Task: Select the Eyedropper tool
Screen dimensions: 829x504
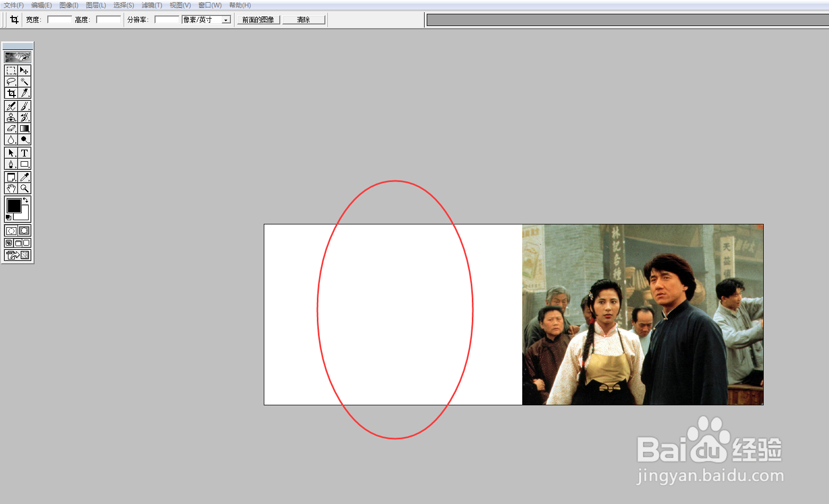Action: (24, 177)
